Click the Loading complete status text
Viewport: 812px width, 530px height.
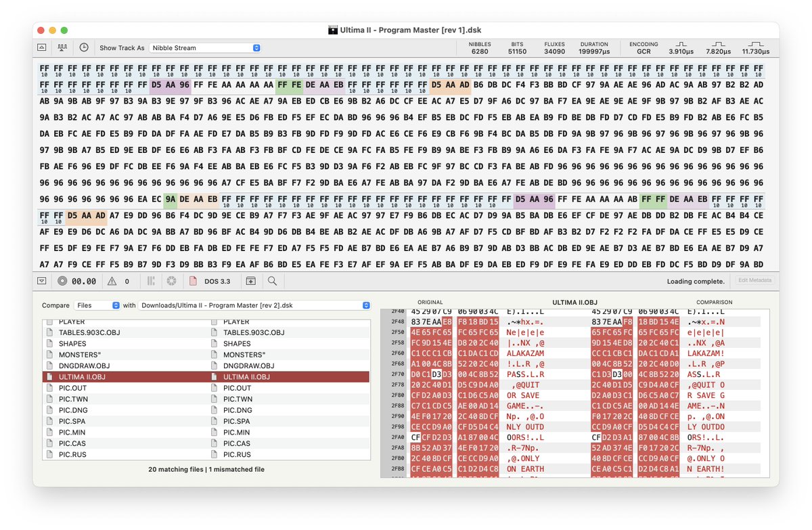coord(696,282)
